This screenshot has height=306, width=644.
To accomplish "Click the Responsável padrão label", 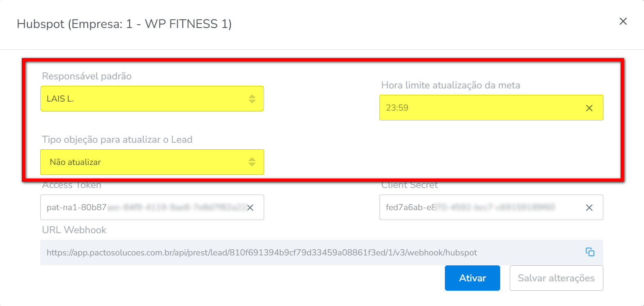I will point(87,76).
